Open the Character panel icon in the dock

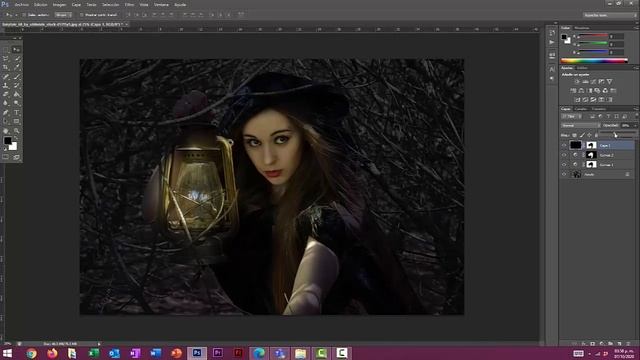[x=552, y=69]
